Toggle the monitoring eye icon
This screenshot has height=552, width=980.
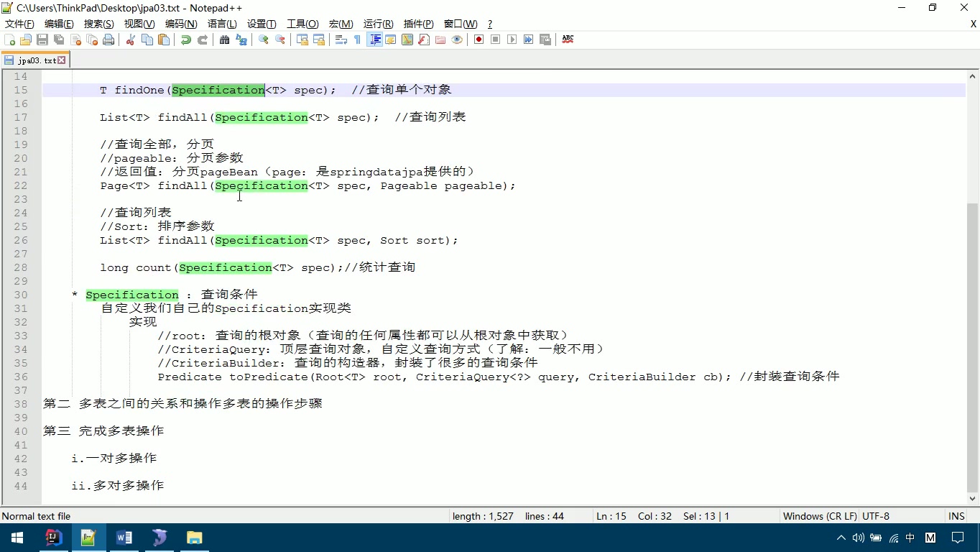(x=457, y=40)
